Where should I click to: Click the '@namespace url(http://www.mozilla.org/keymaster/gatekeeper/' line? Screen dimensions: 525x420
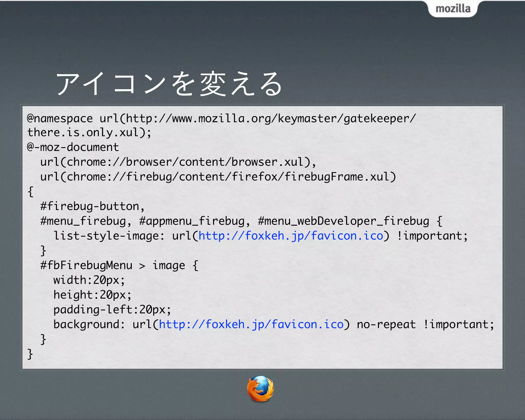[x=221, y=118]
